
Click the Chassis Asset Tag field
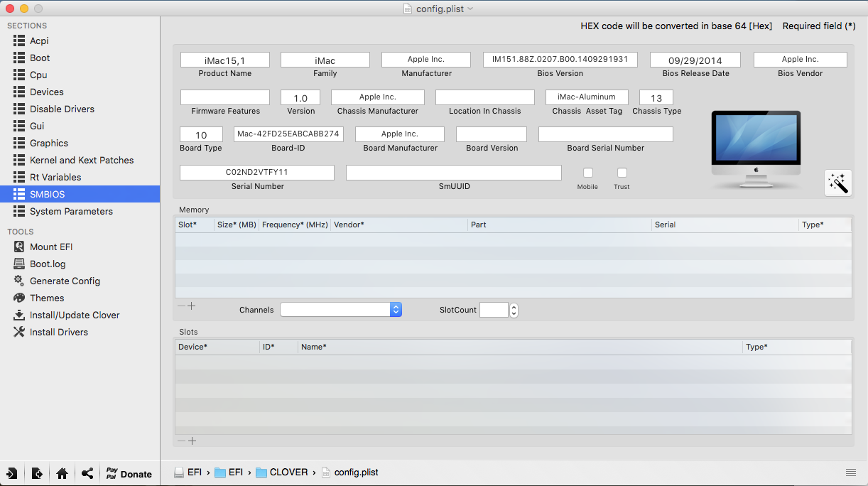[x=587, y=97]
